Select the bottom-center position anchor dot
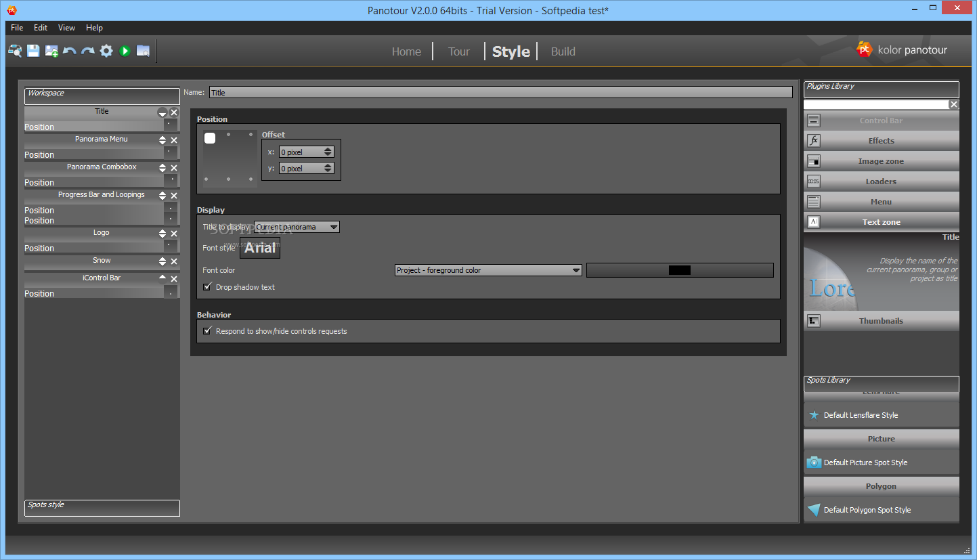This screenshot has width=977, height=560. 229,179
